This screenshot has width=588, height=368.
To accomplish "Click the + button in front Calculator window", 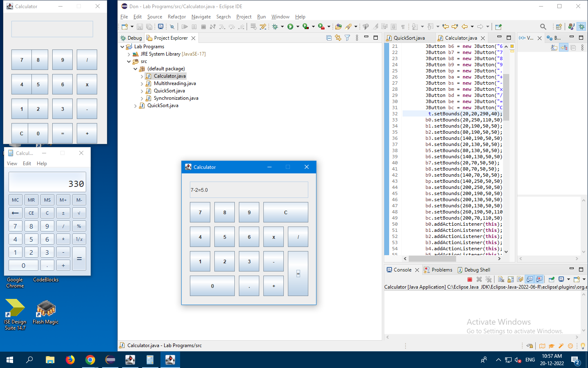I will (274, 286).
